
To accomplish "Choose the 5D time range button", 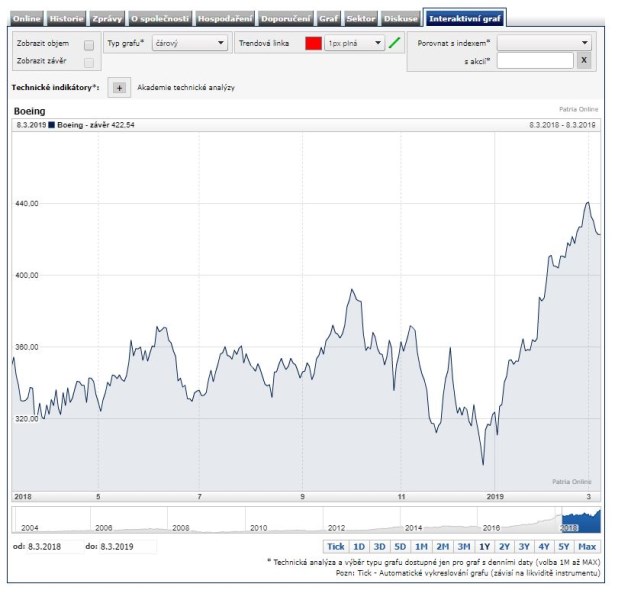I will coord(400,546).
